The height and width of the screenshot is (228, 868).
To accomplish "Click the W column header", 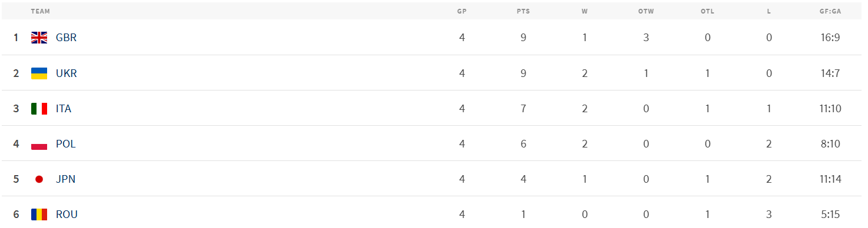I will pos(585,11).
